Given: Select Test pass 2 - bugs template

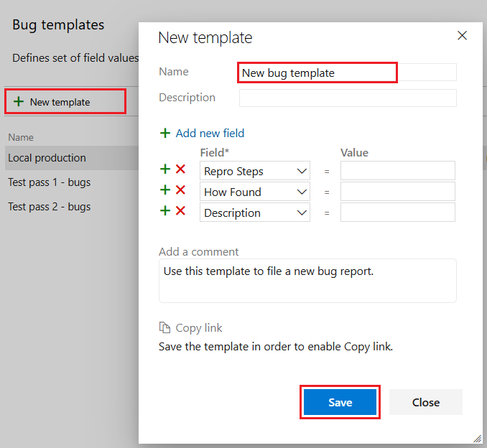Looking at the screenshot, I should (49, 207).
